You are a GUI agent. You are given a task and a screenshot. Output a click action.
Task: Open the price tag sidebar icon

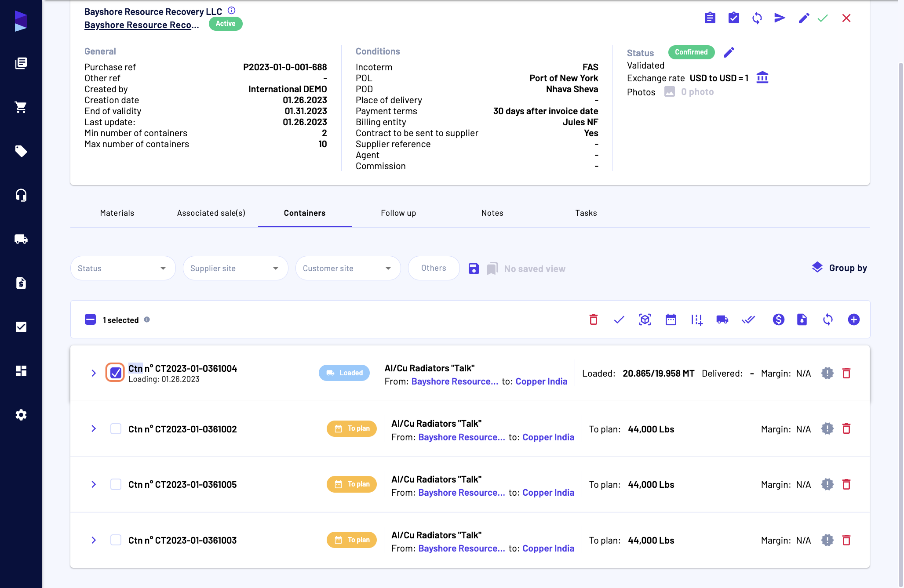21,151
